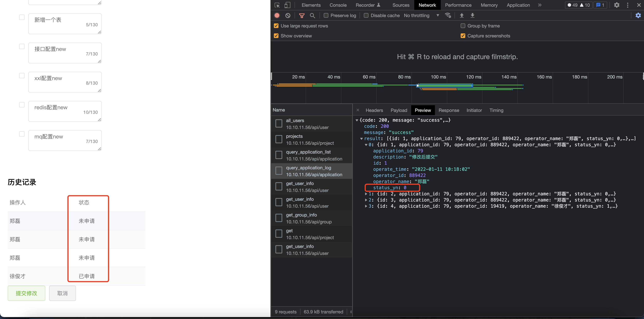
Task: View the request Timing tab
Action: point(496,110)
